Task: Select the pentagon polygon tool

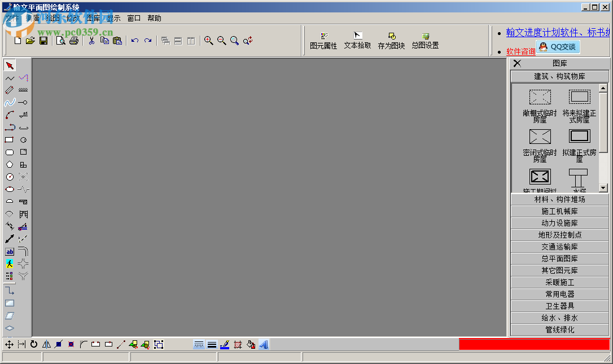Action: pos(10,165)
